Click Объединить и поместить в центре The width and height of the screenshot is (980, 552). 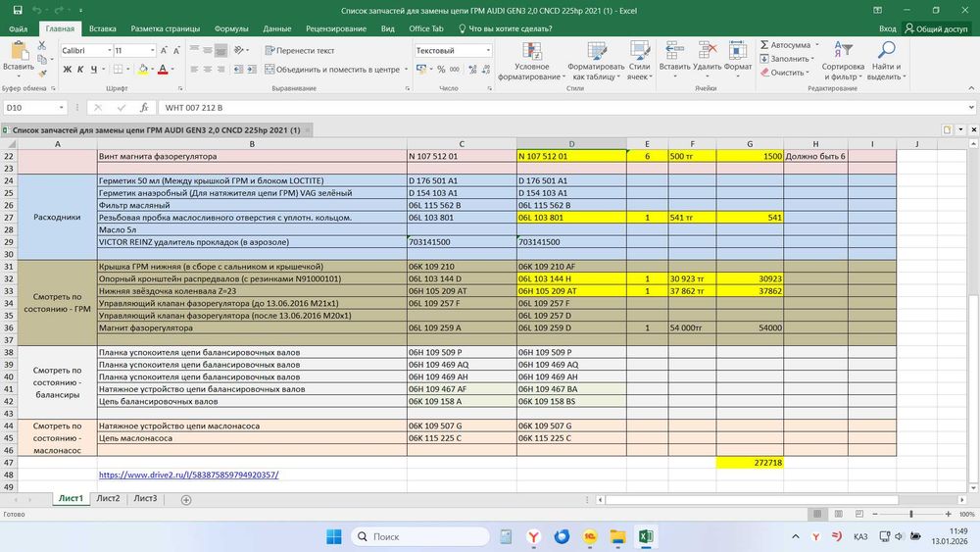[x=332, y=70]
